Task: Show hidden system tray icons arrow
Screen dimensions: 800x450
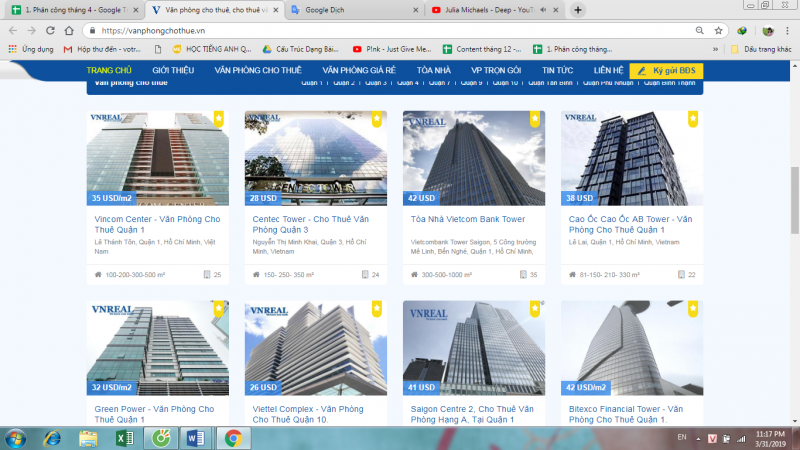Action: 698,439
